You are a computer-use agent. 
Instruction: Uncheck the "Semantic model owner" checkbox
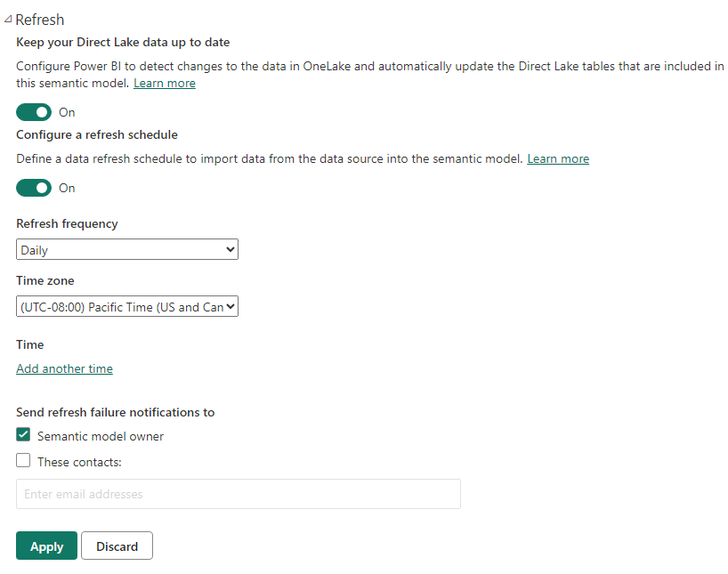pos(22,436)
